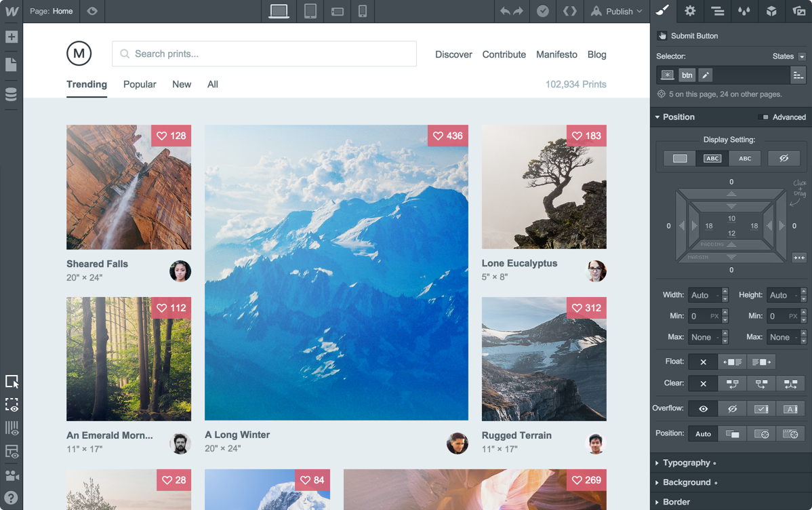Open the Pages panel in left sidebar
This screenshot has width=812, height=510.
point(11,65)
